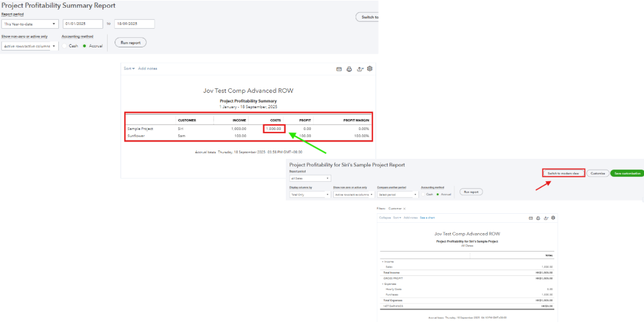This screenshot has height=324, width=644.
Task: Select Accrual accounting method in Summary Report
Action: (x=84, y=45)
